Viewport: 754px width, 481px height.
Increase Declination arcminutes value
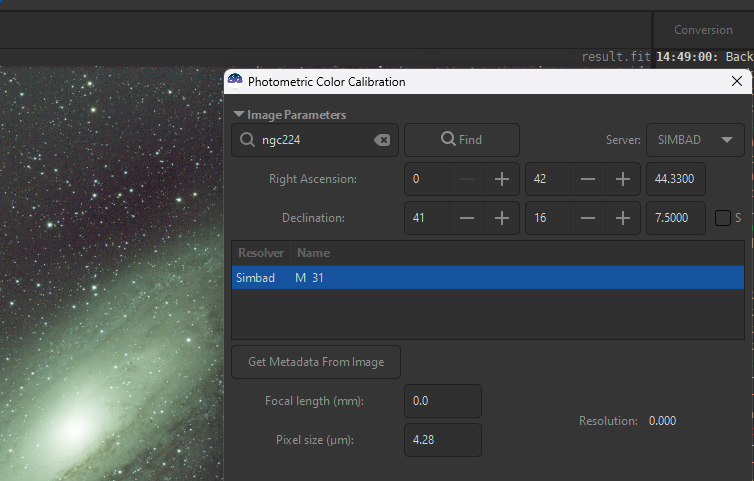622,218
